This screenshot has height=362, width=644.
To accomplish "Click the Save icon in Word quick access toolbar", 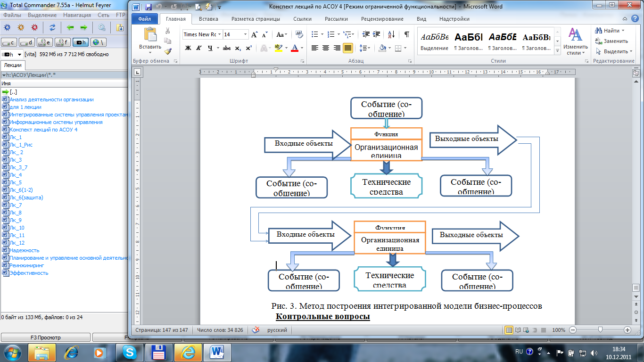I will pyautogui.click(x=149, y=7).
